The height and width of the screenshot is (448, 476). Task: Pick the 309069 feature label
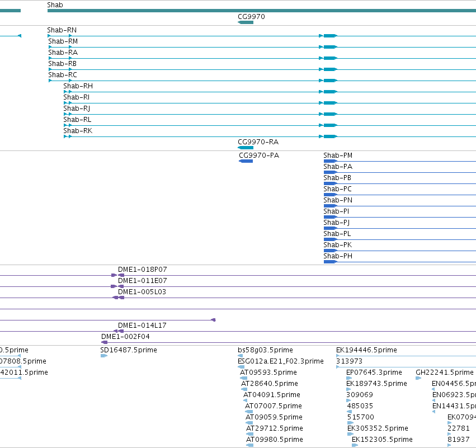point(360,395)
